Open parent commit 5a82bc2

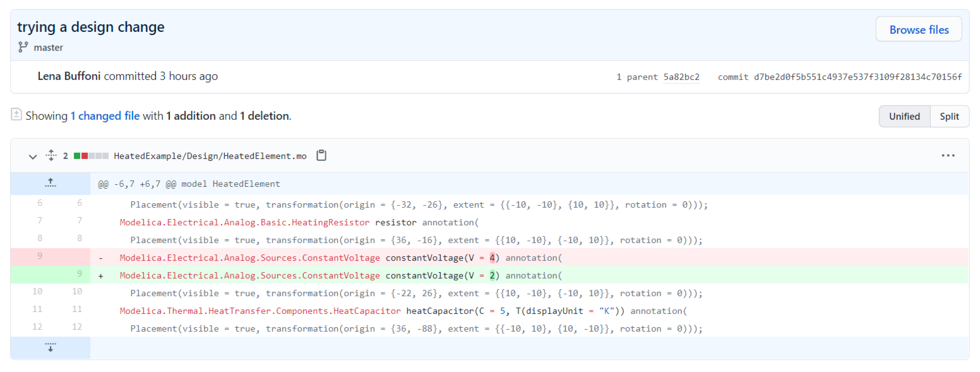tap(681, 77)
